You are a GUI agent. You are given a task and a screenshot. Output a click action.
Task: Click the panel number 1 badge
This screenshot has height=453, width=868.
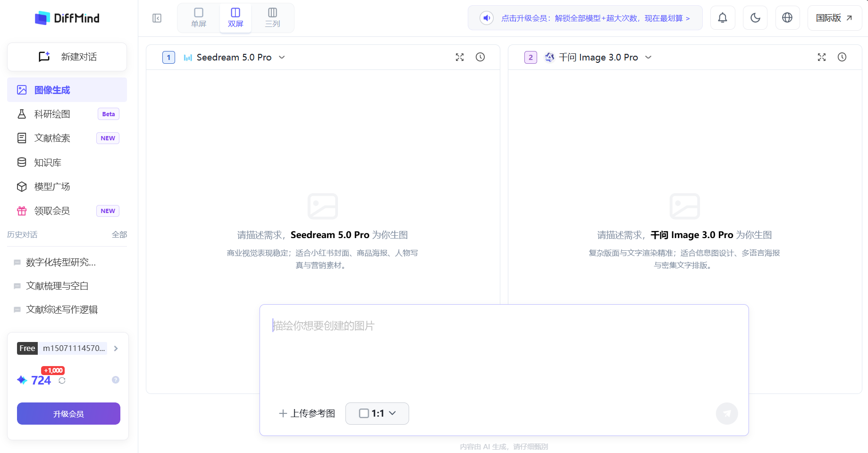(169, 57)
